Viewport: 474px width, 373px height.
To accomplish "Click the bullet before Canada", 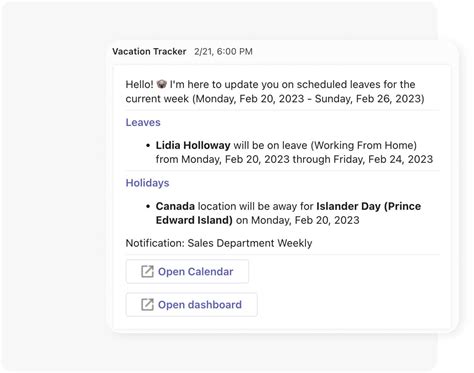I will click(148, 207).
